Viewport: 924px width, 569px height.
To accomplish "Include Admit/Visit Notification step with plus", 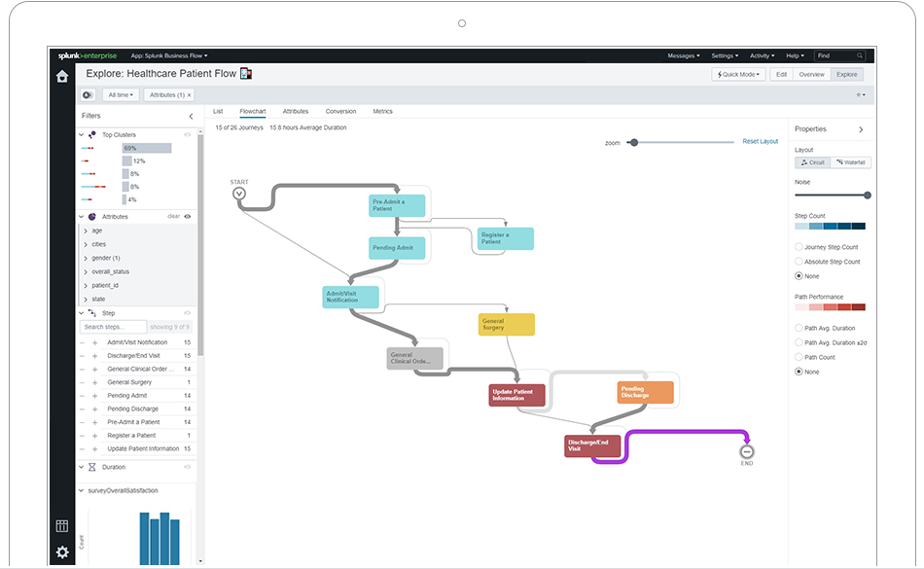I will pyautogui.click(x=95, y=342).
